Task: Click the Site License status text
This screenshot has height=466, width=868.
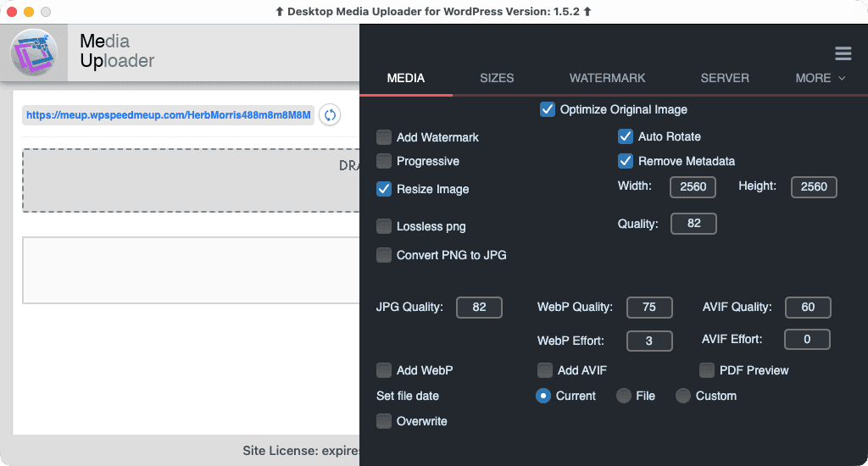Action: coord(301,451)
